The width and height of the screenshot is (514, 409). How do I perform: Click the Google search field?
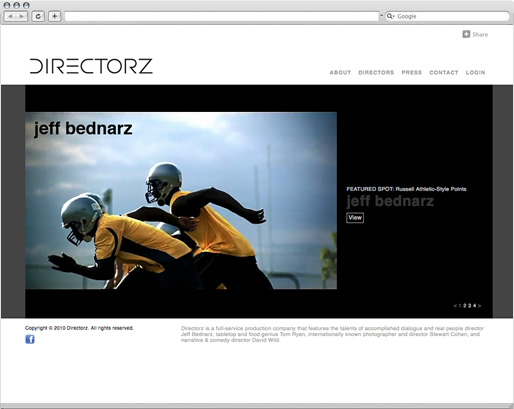[447, 16]
